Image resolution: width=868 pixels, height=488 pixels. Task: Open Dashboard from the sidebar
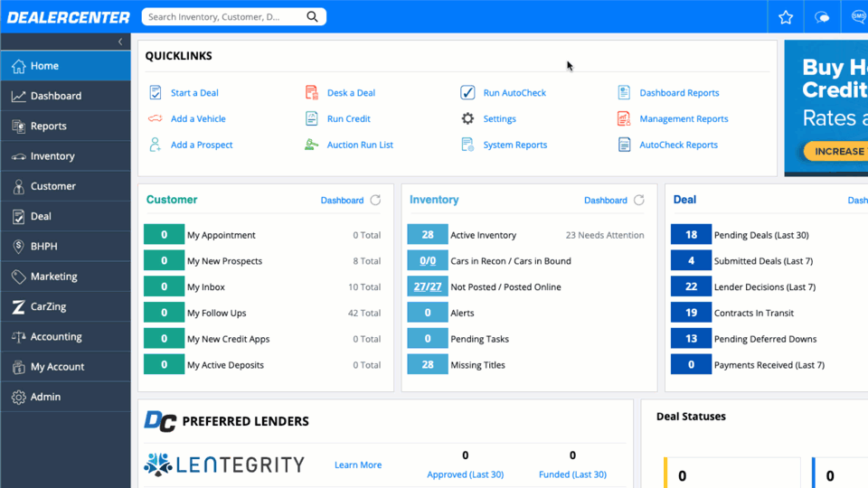[66, 96]
